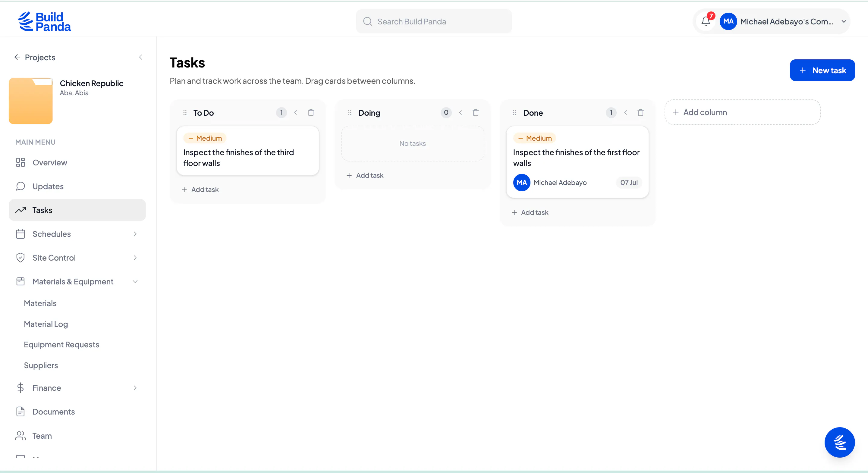Click the back arrow next to Projects
Viewport: 868px width, 473px height.
pos(17,57)
